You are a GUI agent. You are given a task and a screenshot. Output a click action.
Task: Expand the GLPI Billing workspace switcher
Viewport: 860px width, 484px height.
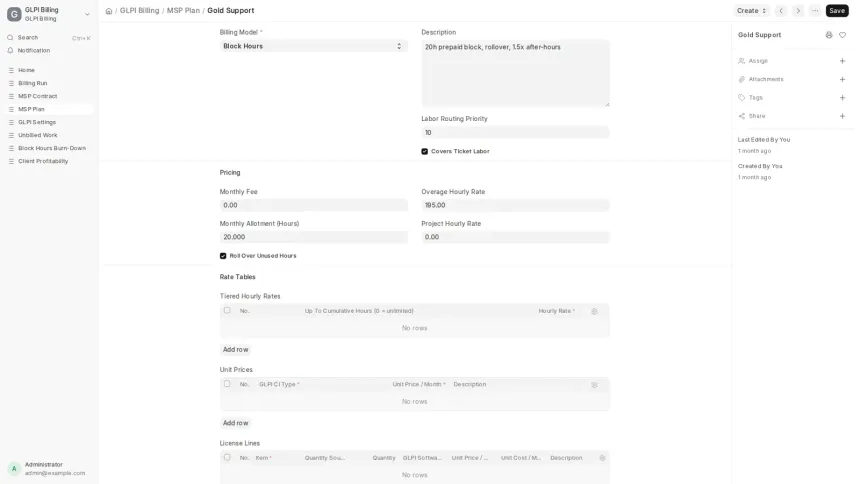pos(87,14)
